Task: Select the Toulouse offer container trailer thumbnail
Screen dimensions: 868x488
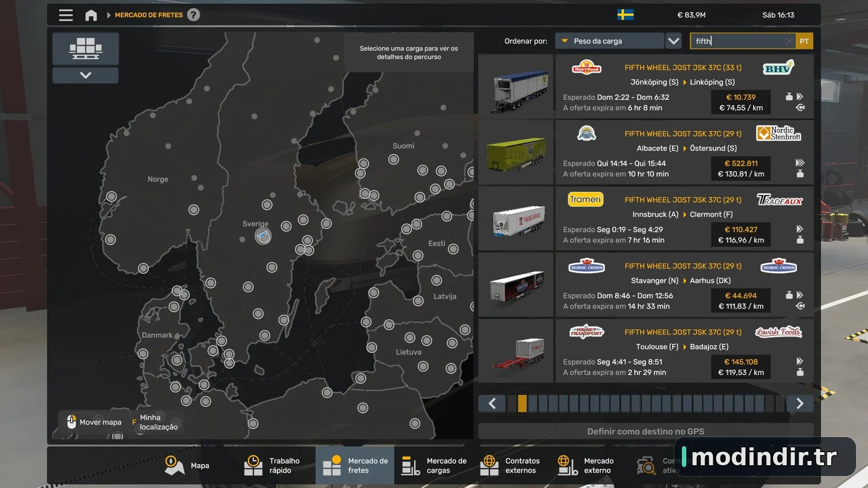Action: click(516, 351)
